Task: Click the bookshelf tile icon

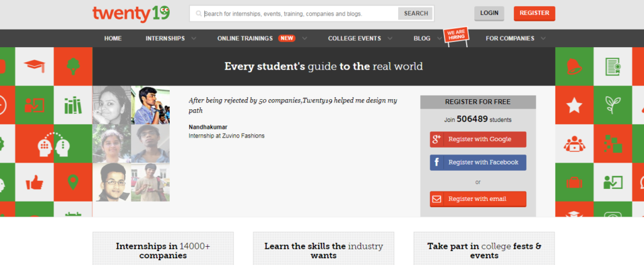Action: click(x=73, y=105)
